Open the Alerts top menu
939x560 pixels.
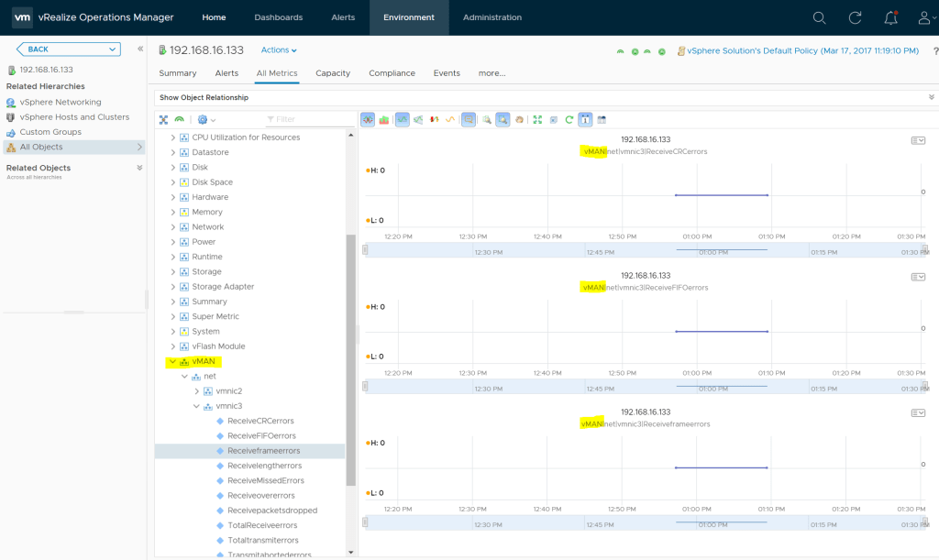click(343, 17)
